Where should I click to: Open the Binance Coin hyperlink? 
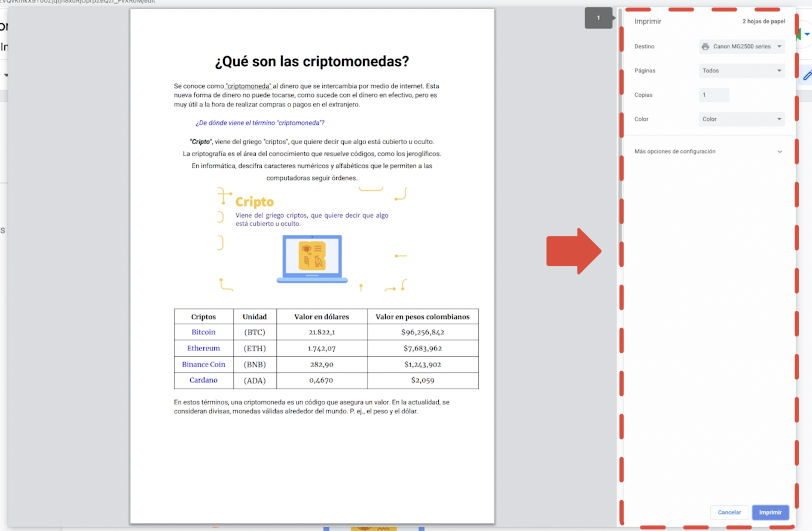tap(203, 364)
